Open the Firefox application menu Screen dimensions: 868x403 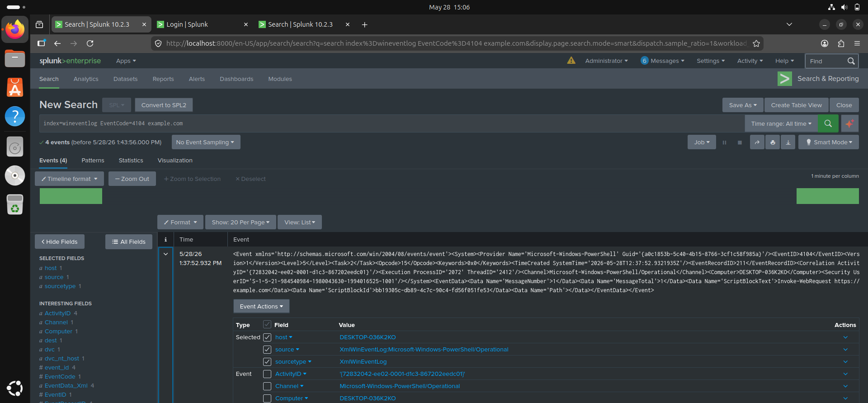pos(857,43)
